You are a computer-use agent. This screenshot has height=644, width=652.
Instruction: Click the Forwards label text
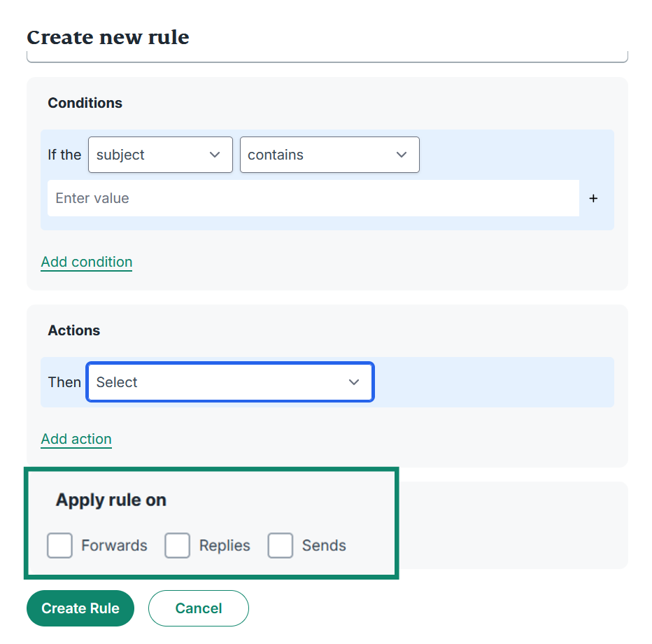pyautogui.click(x=114, y=545)
